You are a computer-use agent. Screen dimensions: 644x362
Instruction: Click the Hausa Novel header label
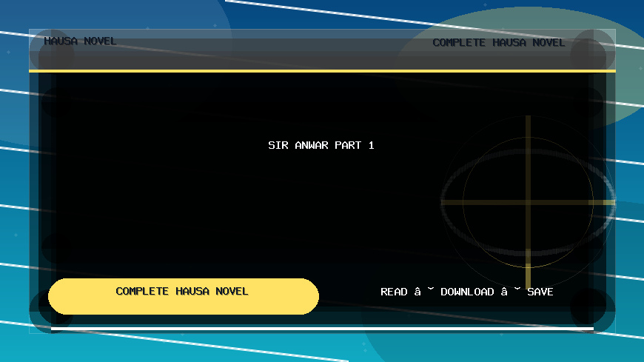pyautogui.click(x=80, y=41)
